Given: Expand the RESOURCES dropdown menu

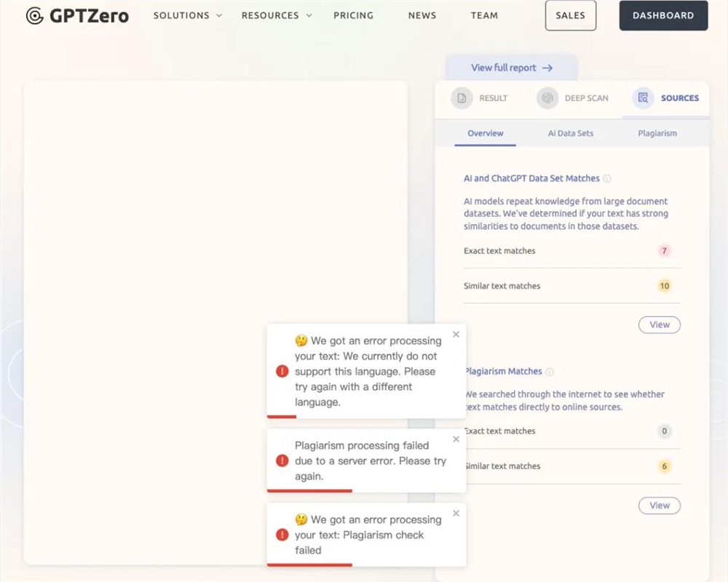Looking at the screenshot, I should (x=277, y=15).
